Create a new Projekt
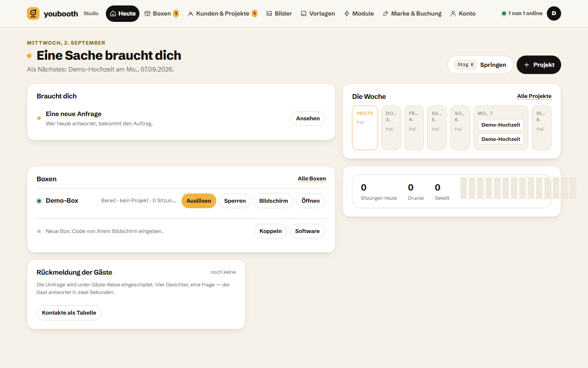 [539, 65]
